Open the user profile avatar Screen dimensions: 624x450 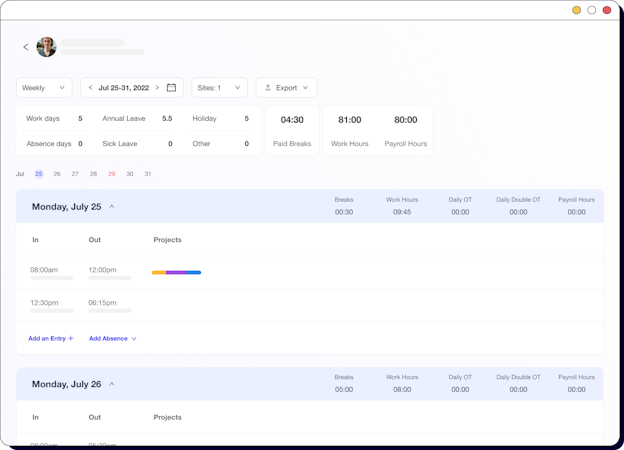(x=47, y=47)
